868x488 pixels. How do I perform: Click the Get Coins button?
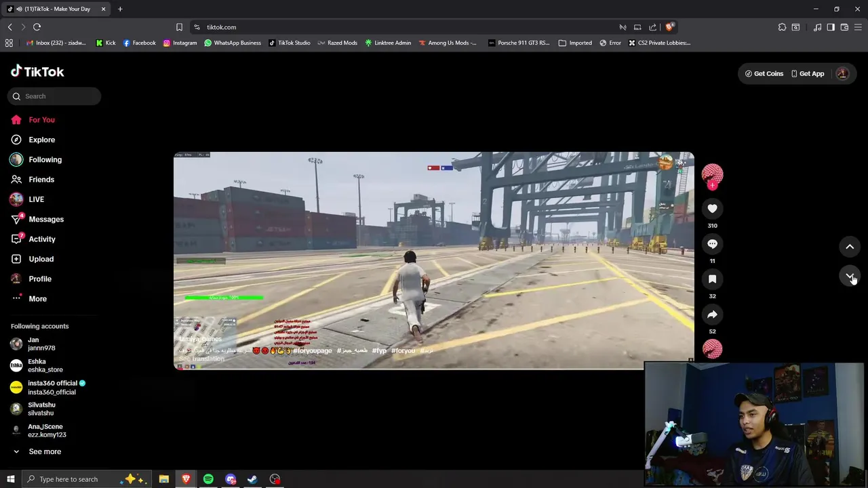coord(764,74)
